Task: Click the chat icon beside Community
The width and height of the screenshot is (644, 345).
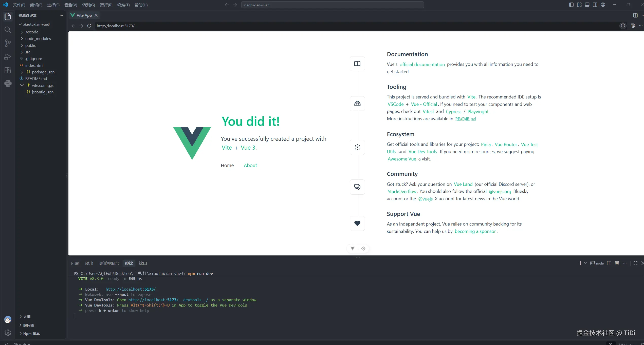Action: (357, 187)
